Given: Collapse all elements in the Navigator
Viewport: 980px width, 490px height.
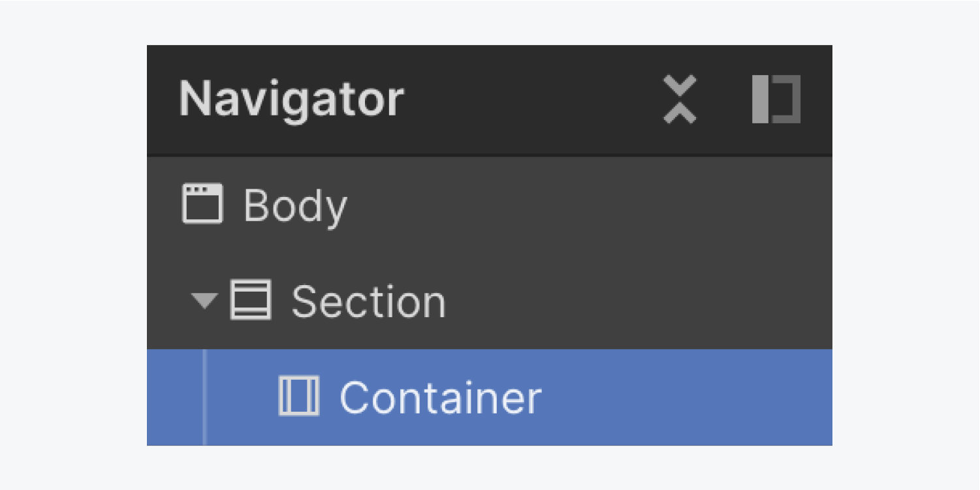Looking at the screenshot, I should coord(680,99).
